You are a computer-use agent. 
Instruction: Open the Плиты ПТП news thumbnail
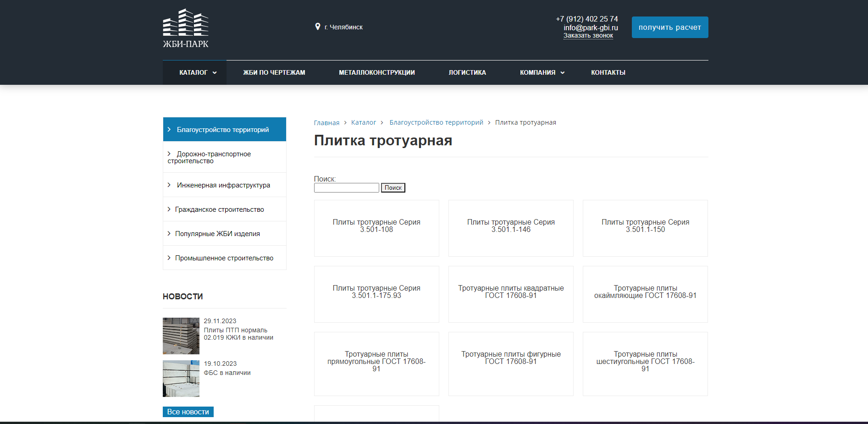181,336
